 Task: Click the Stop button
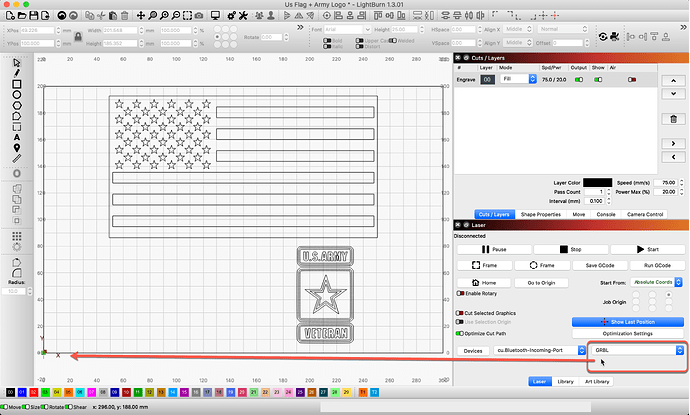click(571, 249)
